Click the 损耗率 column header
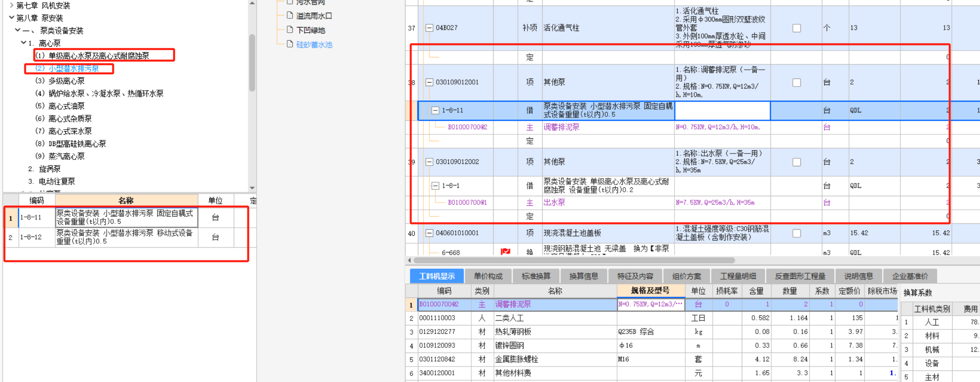Image resolution: width=980 pixels, height=382 pixels. coord(727,291)
